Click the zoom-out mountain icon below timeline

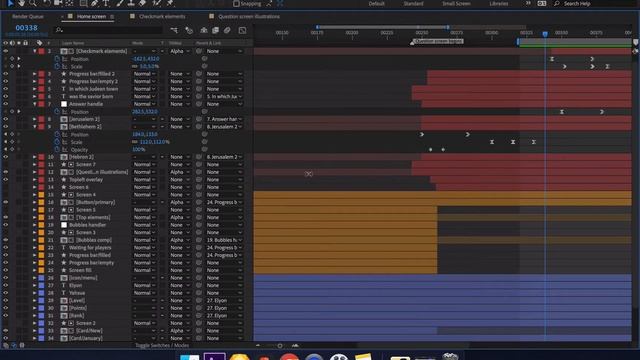(258, 345)
